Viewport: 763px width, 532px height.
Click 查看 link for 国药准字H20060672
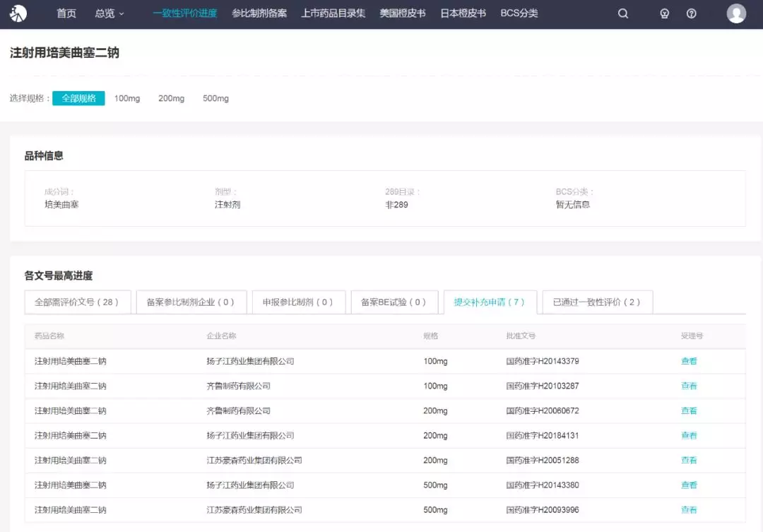click(689, 410)
